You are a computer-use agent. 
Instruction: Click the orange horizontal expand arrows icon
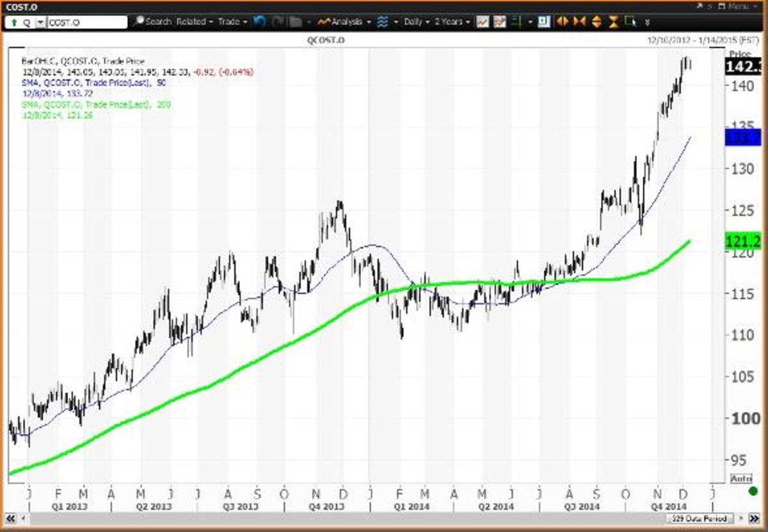pos(561,21)
